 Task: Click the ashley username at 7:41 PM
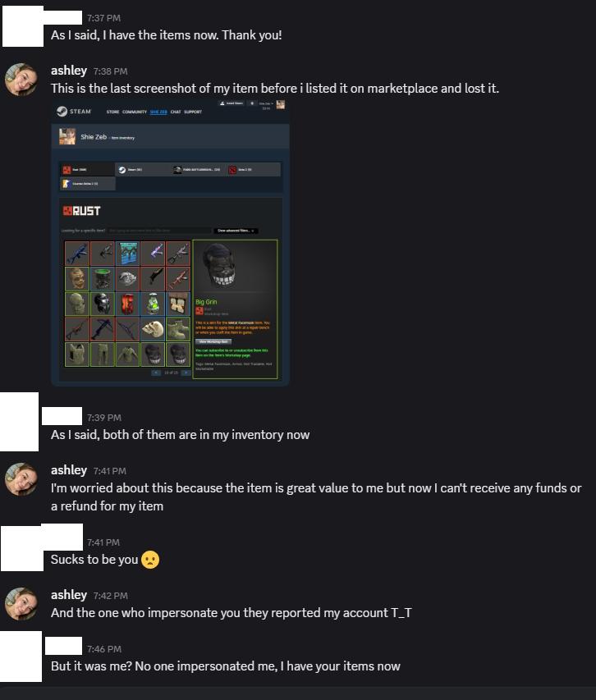69,470
